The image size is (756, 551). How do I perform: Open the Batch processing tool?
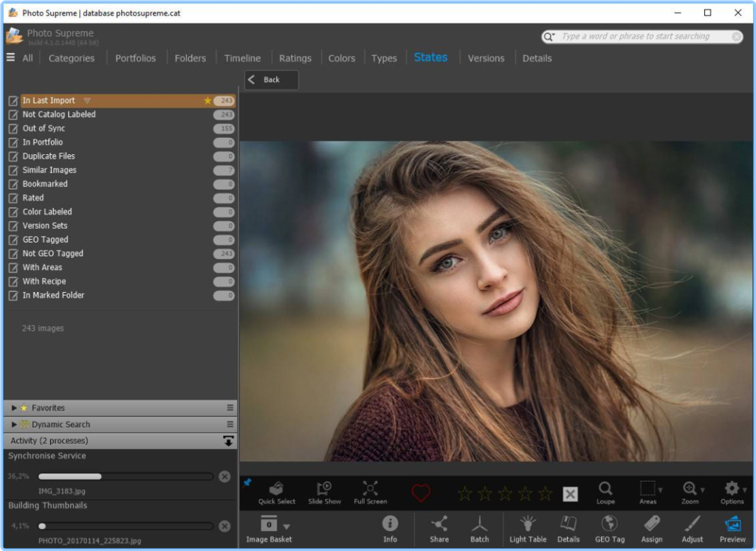point(480,528)
